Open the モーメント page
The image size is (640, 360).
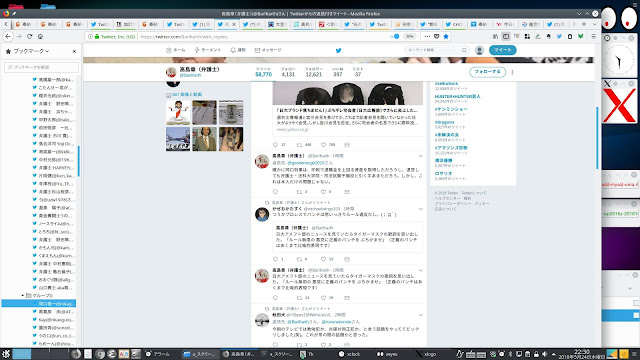[207, 50]
